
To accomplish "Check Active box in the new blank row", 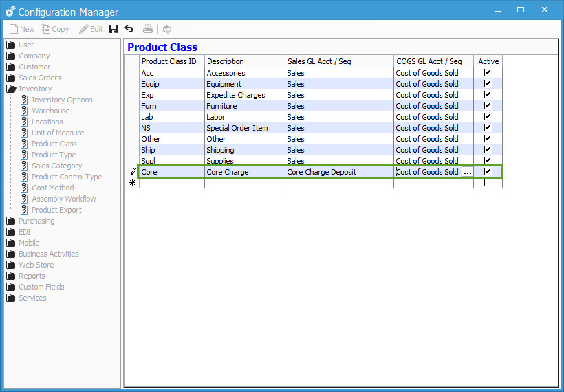I will [488, 183].
